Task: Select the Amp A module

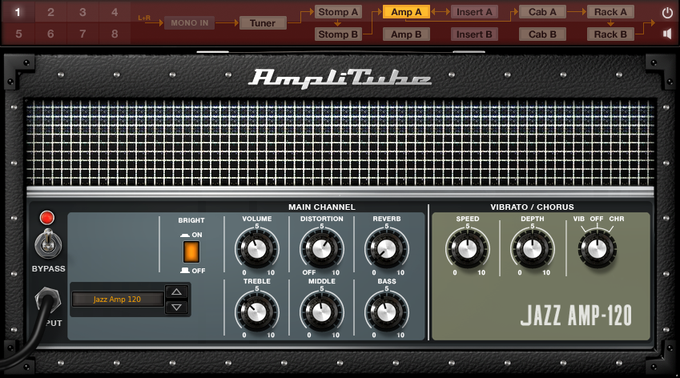Action: [x=406, y=12]
